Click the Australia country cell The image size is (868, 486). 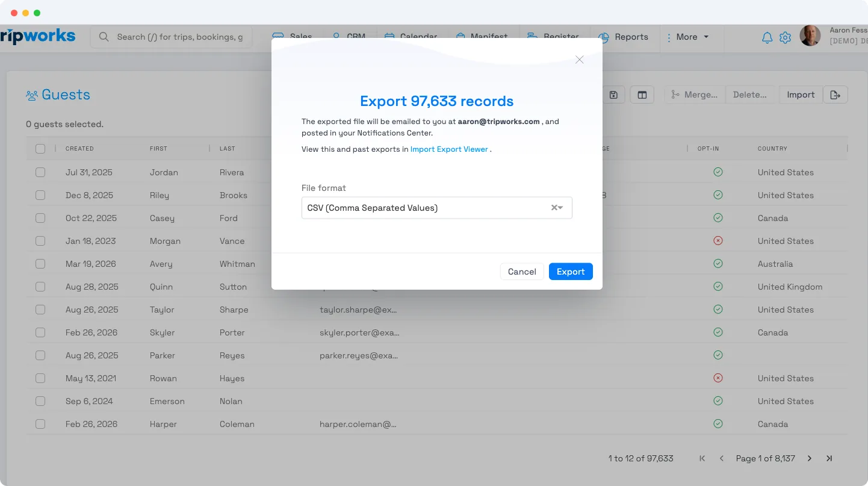pos(775,264)
